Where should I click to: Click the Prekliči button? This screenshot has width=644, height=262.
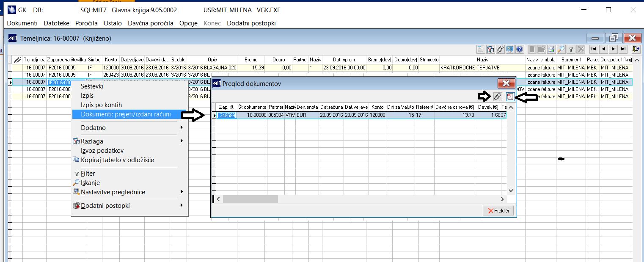pyautogui.click(x=498, y=210)
